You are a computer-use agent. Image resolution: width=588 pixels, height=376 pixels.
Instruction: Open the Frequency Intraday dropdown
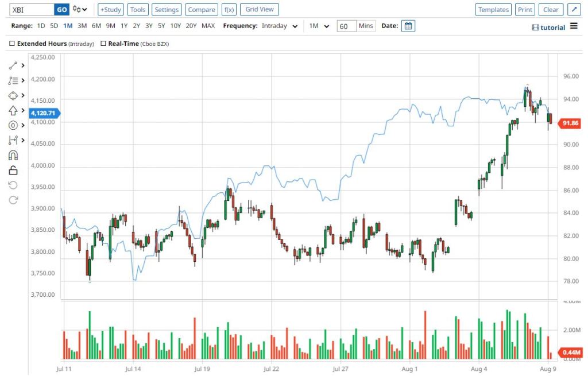[280, 26]
